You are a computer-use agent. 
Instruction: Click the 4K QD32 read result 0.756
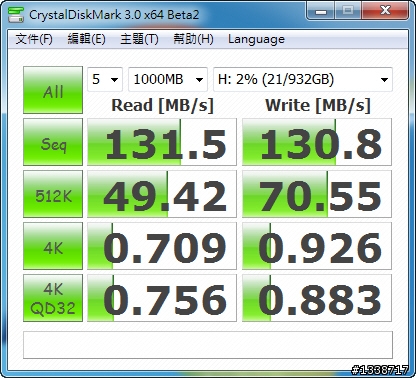pyautogui.click(x=162, y=298)
